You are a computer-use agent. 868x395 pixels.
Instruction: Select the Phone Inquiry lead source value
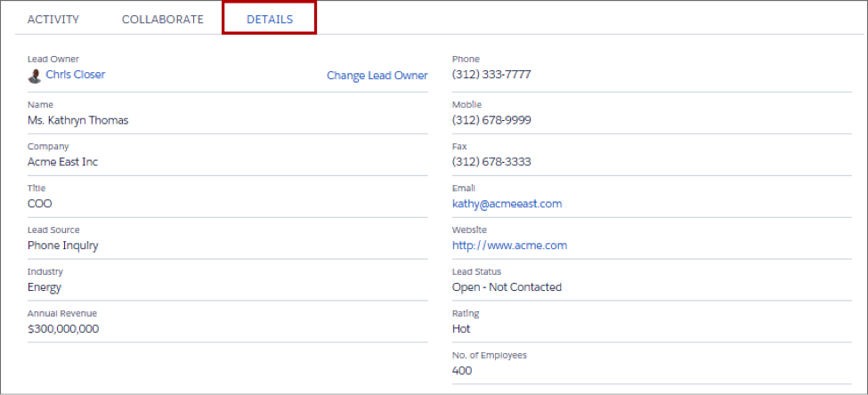click(x=62, y=246)
